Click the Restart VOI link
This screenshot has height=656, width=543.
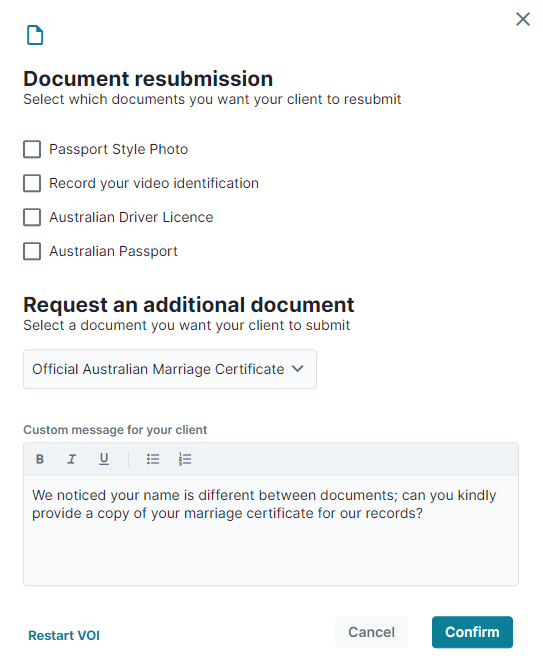pos(64,636)
